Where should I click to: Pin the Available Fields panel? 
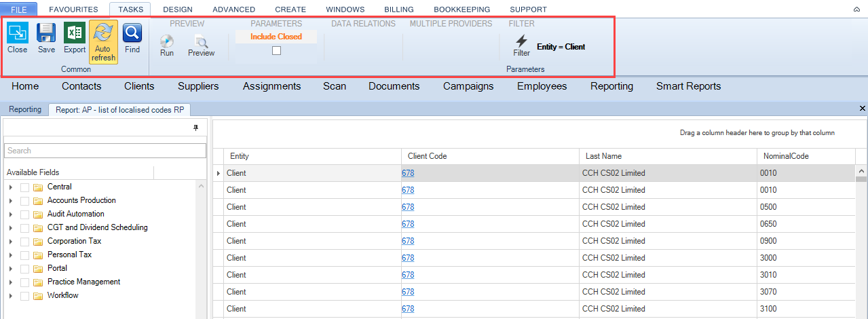[x=196, y=128]
